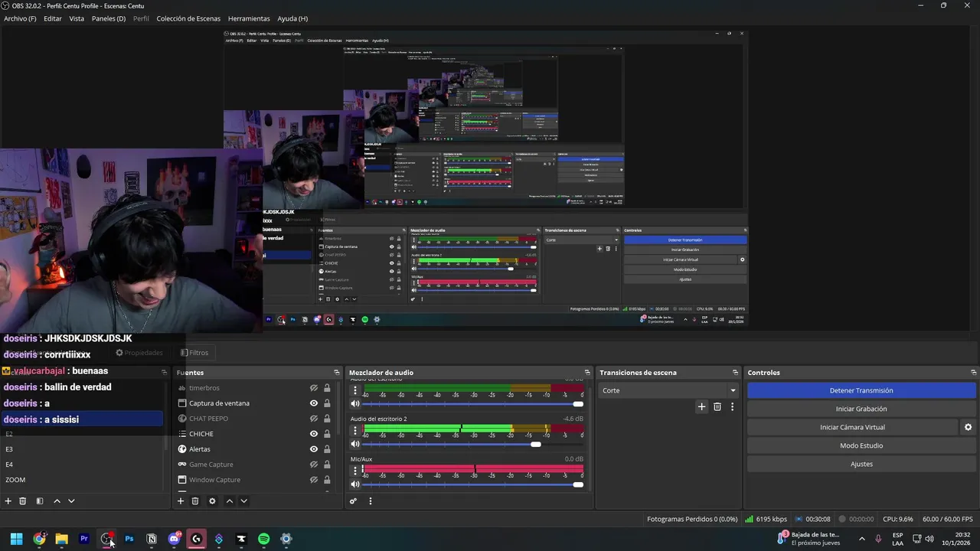
Task: Open audio mixer bottom three-dot menu
Action: pyautogui.click(x=370, y=501)
